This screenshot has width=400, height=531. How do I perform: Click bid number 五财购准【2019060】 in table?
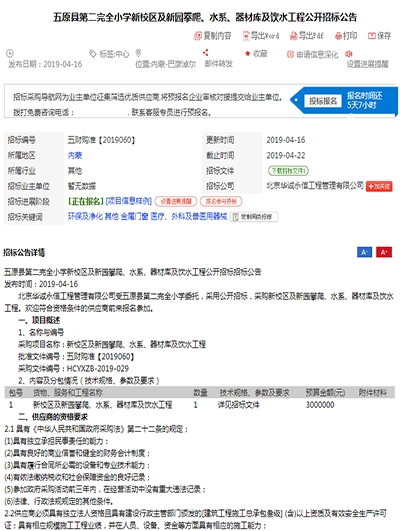[101, 140]
